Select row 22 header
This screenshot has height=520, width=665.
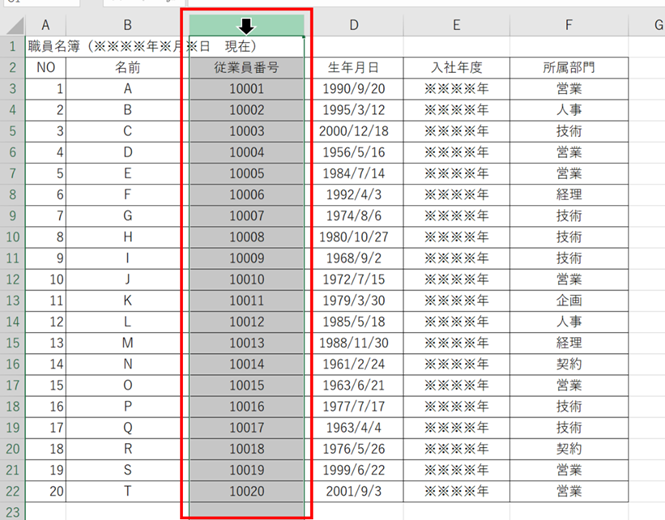click(x=12, y=491)
